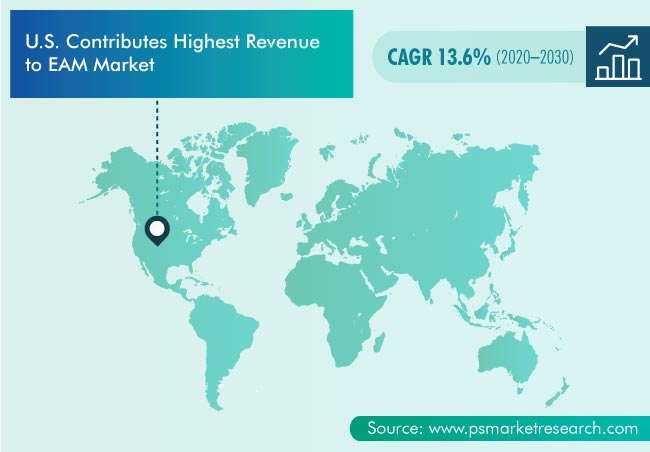The width and height of the screenshot is (650, 452).
Task: Click the 'U.S. Contributes Highest Revenue' title banner
Action: click(x=182, y=54)
